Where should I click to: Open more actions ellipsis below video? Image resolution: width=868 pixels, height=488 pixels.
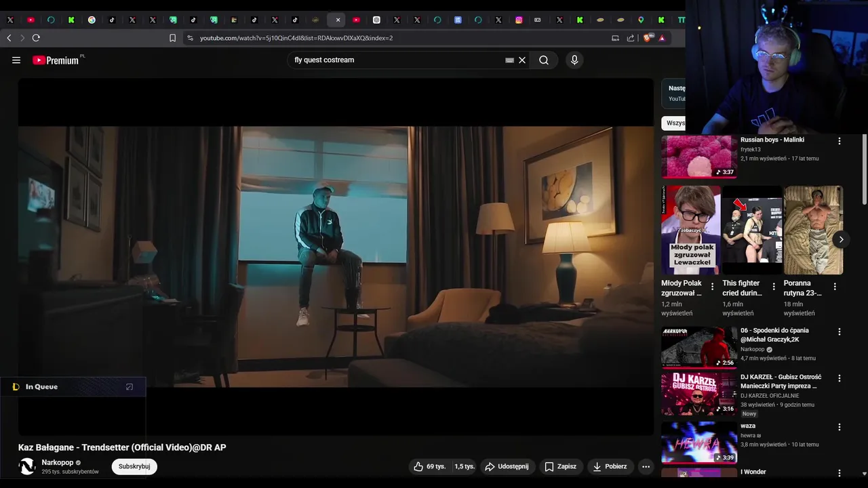(x=646, y=466)
